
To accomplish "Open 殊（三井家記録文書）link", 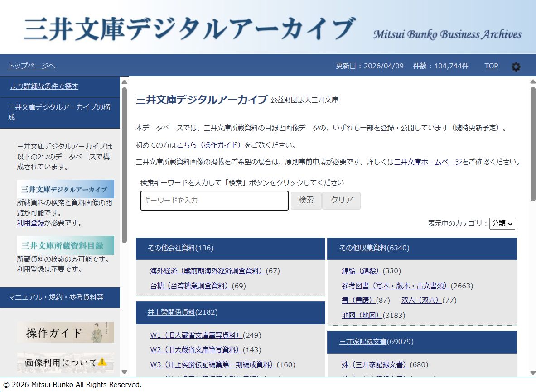I will pyautogui.click(x=375, y=365).
